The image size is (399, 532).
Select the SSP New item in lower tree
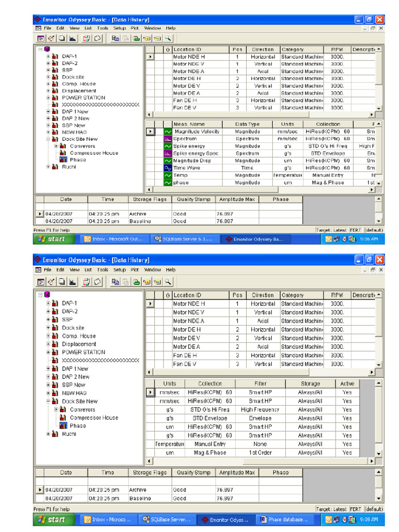point(74,385)
